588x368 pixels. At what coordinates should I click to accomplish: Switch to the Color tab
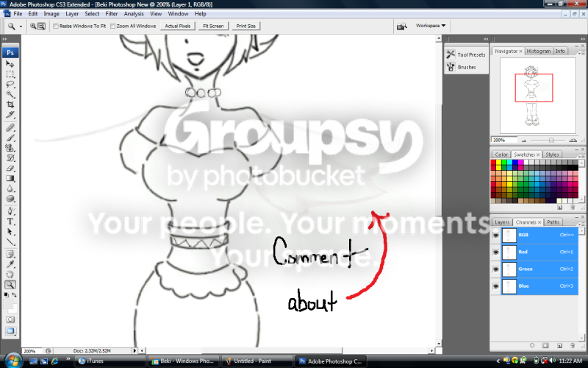[x=501, y=155]
